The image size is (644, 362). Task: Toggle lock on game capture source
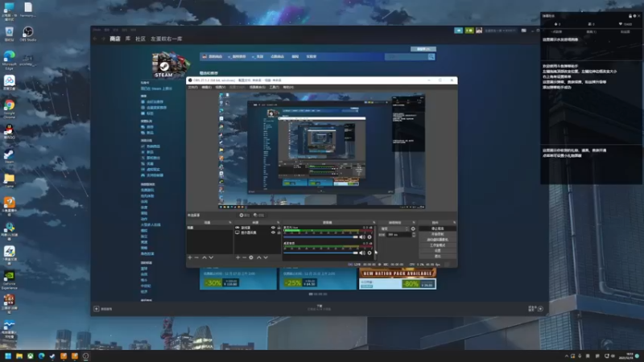(279, 228)
